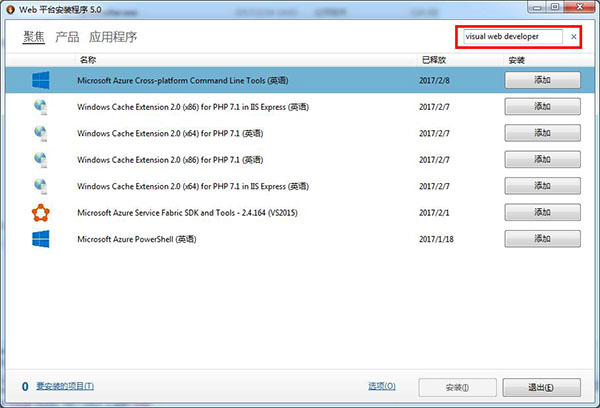Click the globe icon beside Cache Extension 2.0 (x86) IIS Express
The image size is (600, 408).
(41, 107)
